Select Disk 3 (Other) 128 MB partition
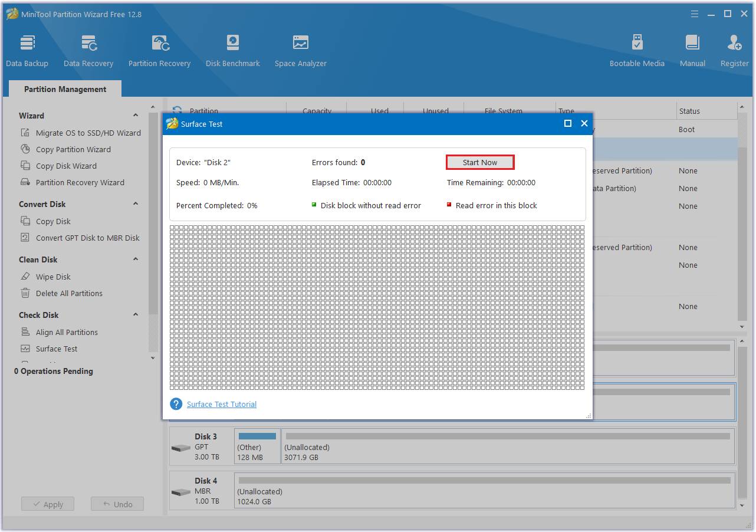 (257, 446)
